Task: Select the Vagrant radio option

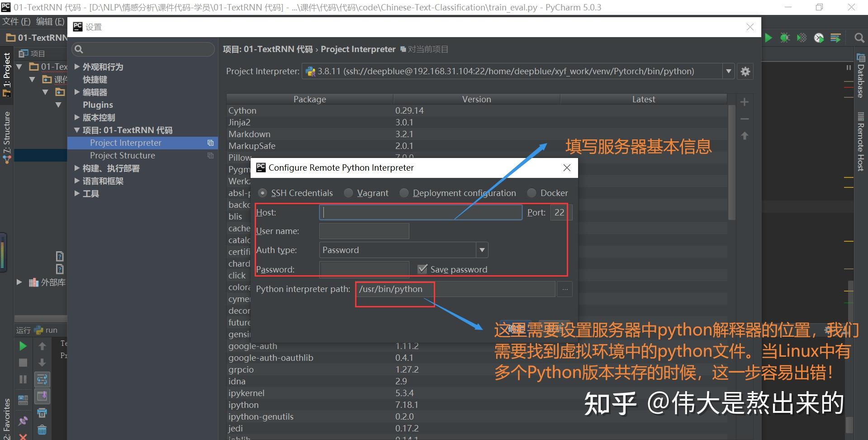Action: tap(348, 193)
